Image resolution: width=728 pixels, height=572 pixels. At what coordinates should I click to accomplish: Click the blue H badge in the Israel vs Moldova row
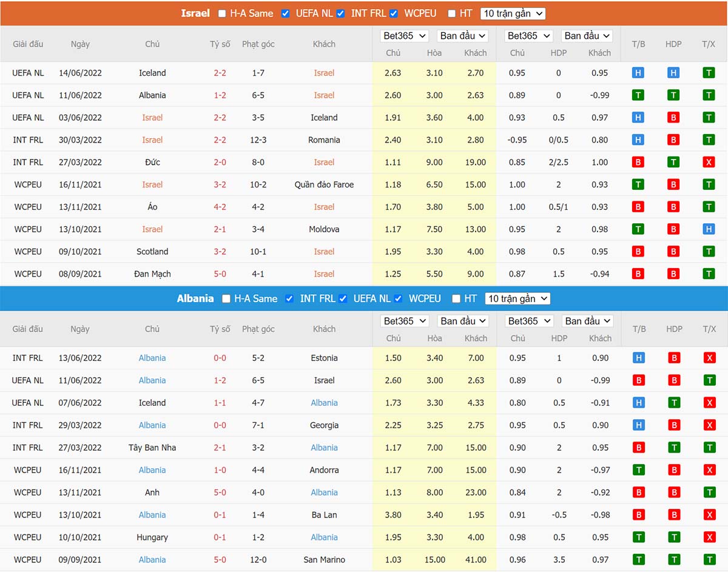coord(709,229)
